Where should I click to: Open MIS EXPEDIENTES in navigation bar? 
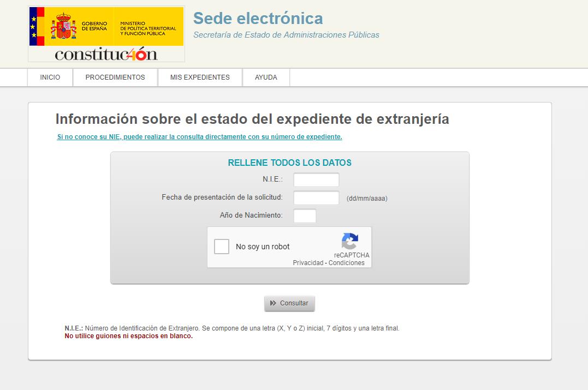click(200, 77)
